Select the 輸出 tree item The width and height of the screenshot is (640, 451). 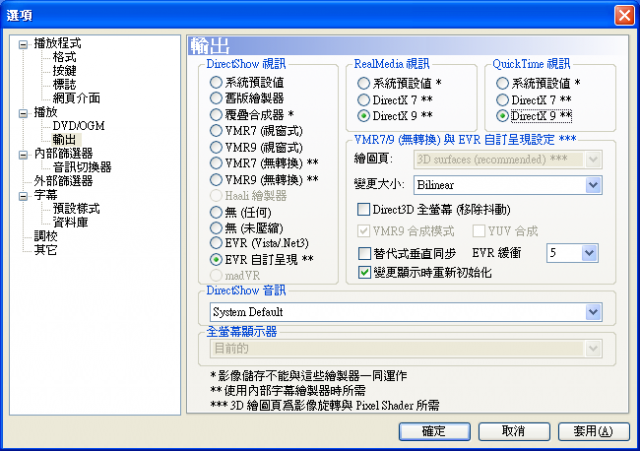[64, 140]
